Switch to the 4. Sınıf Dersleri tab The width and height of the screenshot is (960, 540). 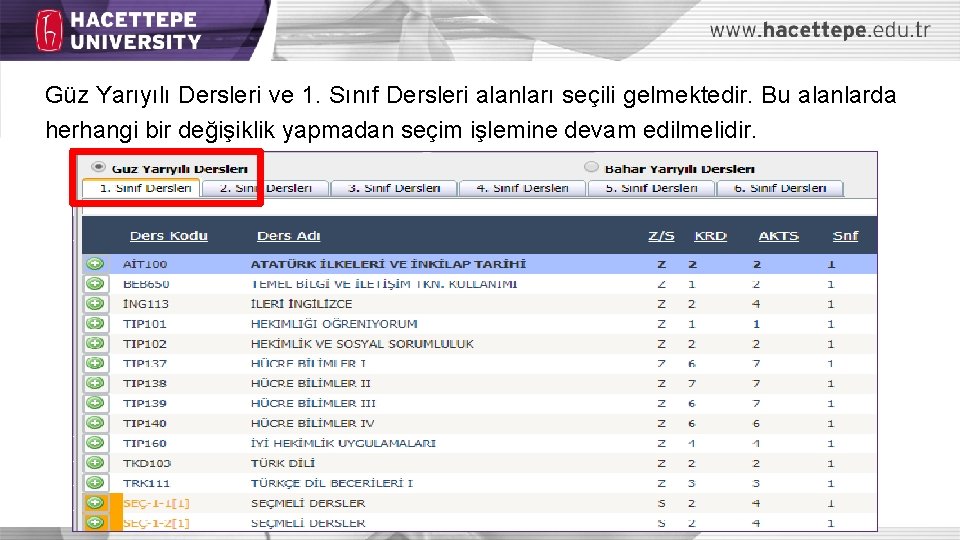[x=522, y=188]
